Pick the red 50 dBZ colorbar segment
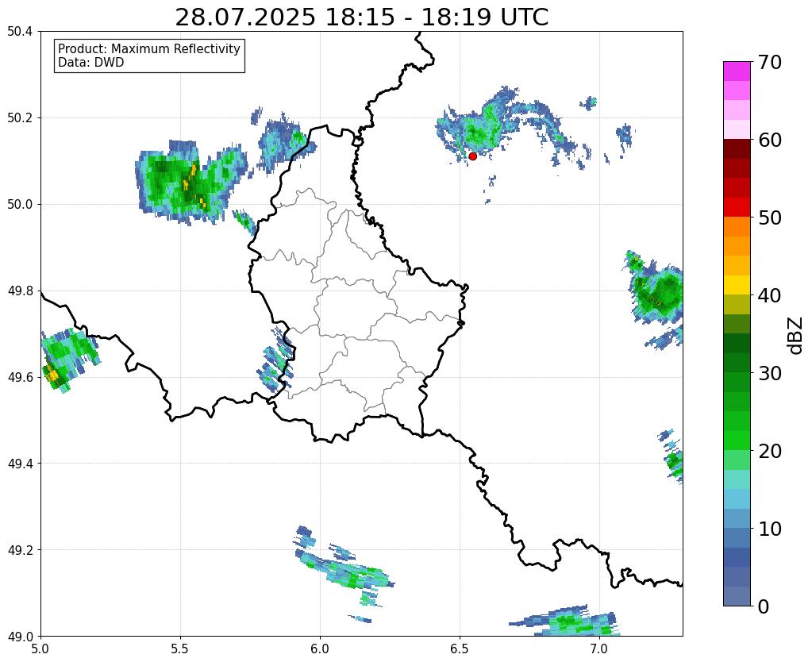This screenshot has width=812, height=662. click(x=737, y=207)
